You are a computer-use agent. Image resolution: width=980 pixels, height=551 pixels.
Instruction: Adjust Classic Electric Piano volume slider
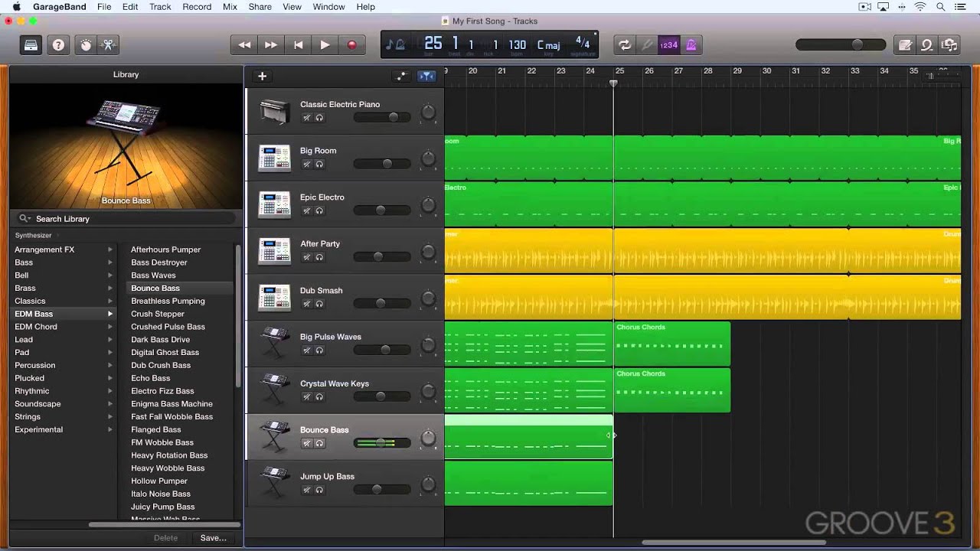click(x=381, y=117)
